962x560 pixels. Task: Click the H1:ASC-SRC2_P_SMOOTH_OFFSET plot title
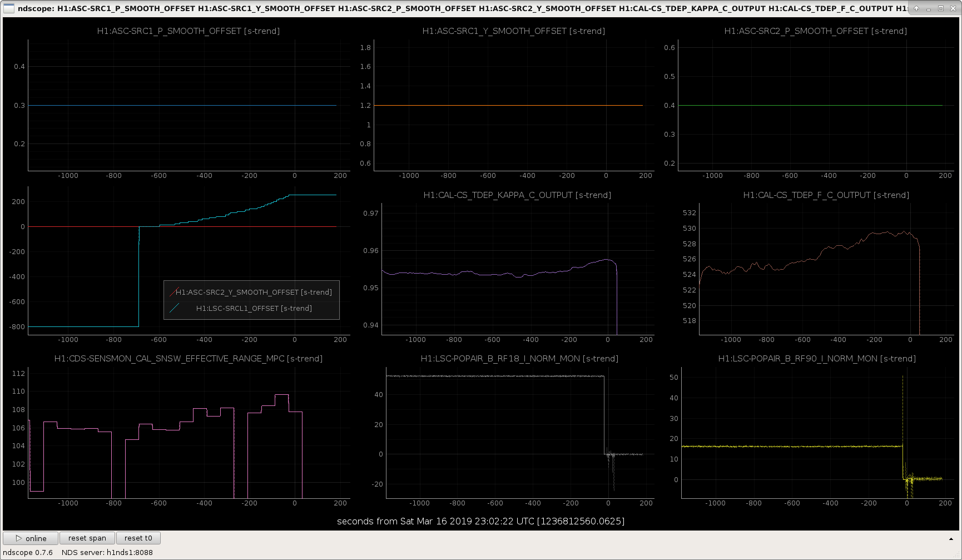tap(816, 31)
